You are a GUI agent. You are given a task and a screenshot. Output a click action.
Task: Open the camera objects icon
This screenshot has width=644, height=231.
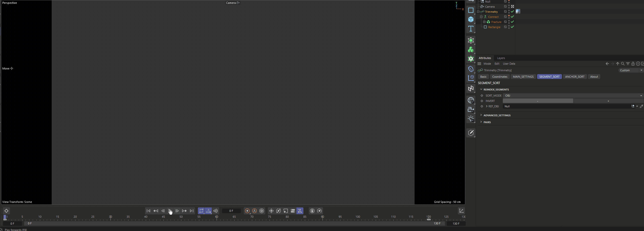pos(471,109)
